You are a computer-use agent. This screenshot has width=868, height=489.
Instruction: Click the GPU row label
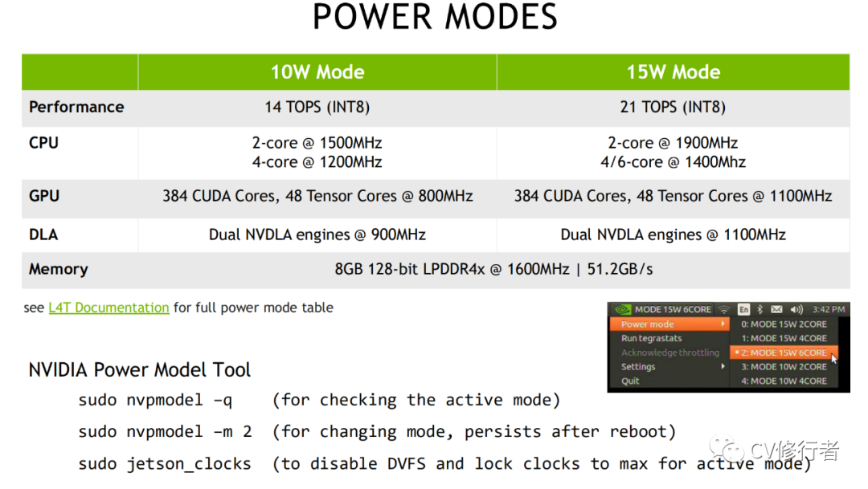[43, 196]
